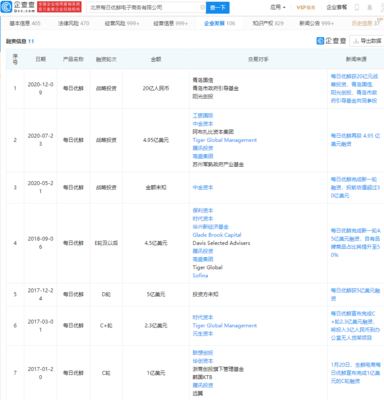384x400 pixels.
Task: Open 腾讯投资 link in the 2020-07-23 row
Action: (203, 148)
